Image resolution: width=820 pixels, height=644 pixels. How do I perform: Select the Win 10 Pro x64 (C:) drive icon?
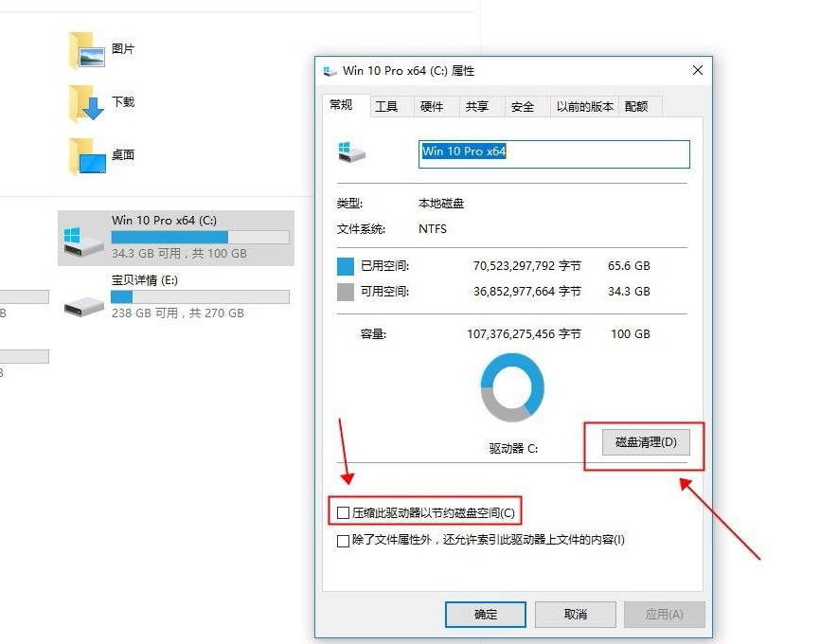click(83, 241)
